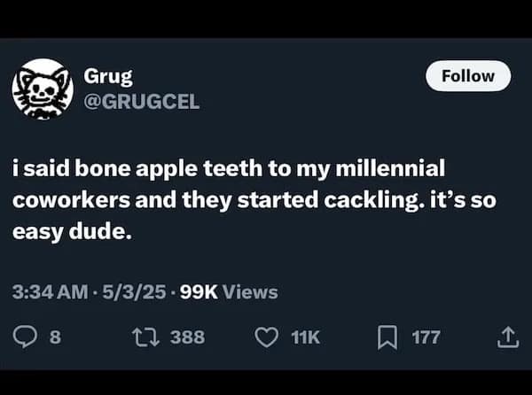Screen dimensions: 532x395
Task: Click the 99K view count number
Action: tap(199, 292)
